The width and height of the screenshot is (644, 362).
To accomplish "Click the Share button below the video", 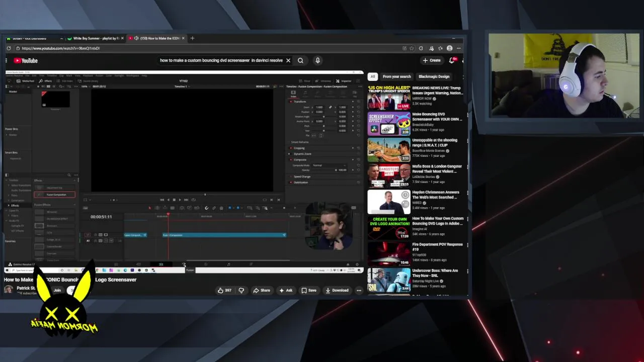I will pos(262,290).
